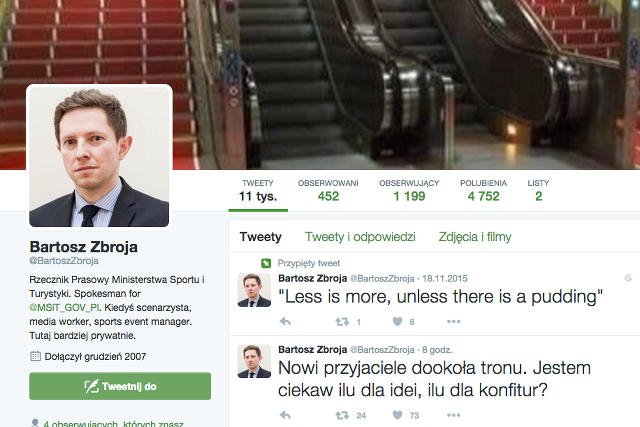Open the '4 obserwujących, których znasz' link
This screenshot has height=427, width=640.
tap(113, 423)
